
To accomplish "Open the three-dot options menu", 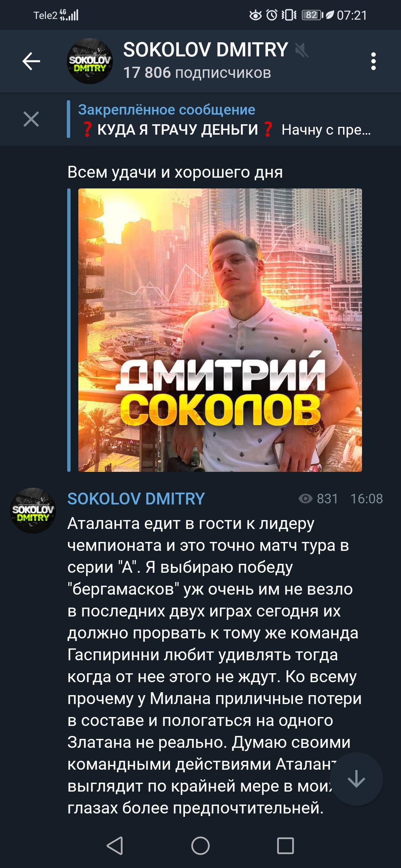I will [x=374, y=61].
